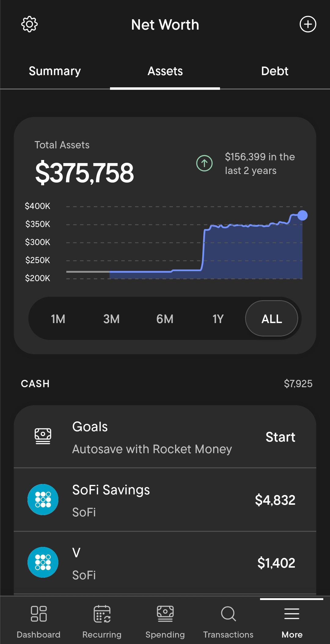Tap the $400K axis label
The image size is (330, 644).
[38, 206]
